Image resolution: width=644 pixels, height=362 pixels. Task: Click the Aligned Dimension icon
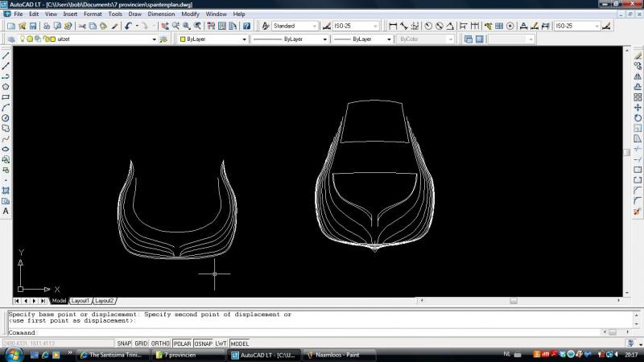404,26
